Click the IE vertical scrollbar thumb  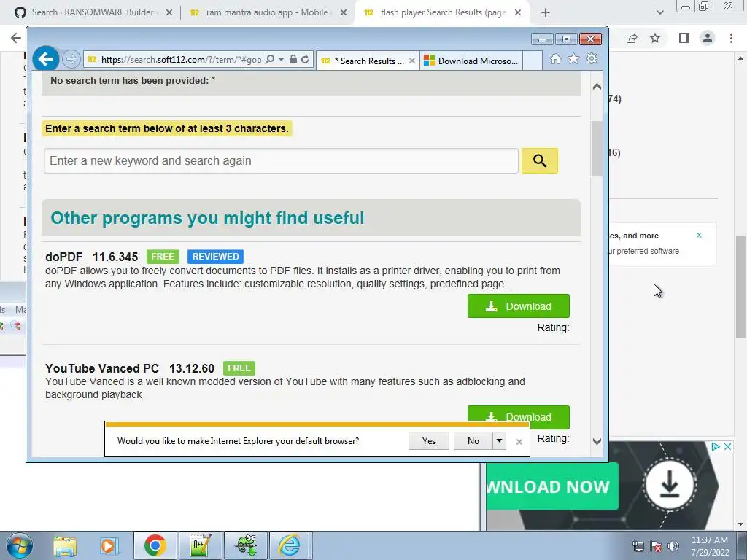[x=597, y=149]
